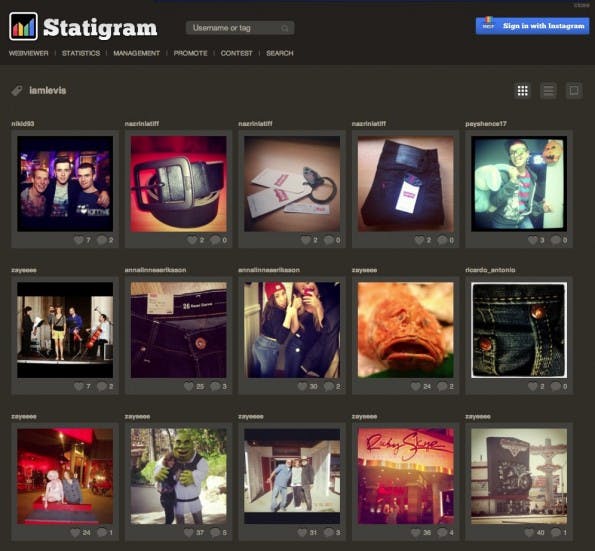
Task: Open the three people doorway thumbnail
Action: point(292,476)
